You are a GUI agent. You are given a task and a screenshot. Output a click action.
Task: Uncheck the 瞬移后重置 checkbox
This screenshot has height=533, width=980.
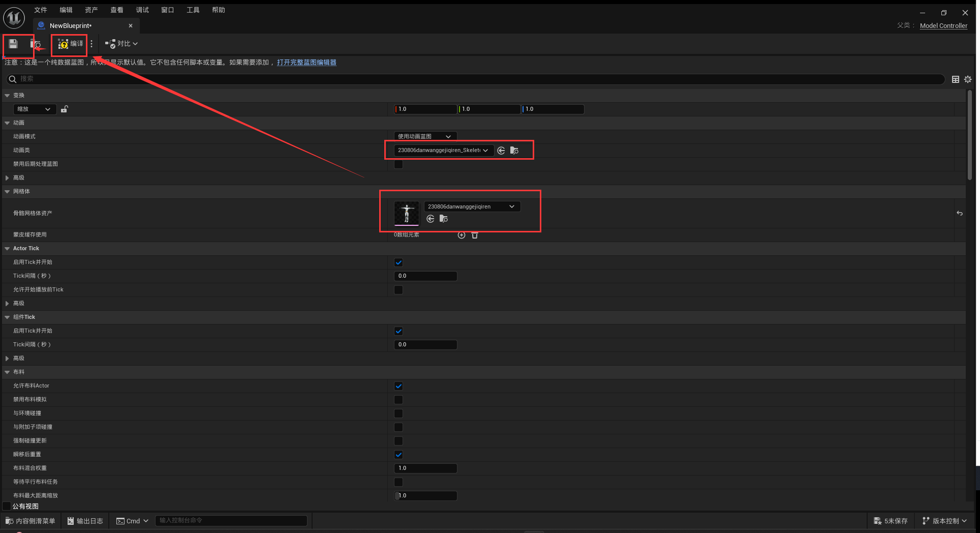pyautogui.click(x=399, y=455)
